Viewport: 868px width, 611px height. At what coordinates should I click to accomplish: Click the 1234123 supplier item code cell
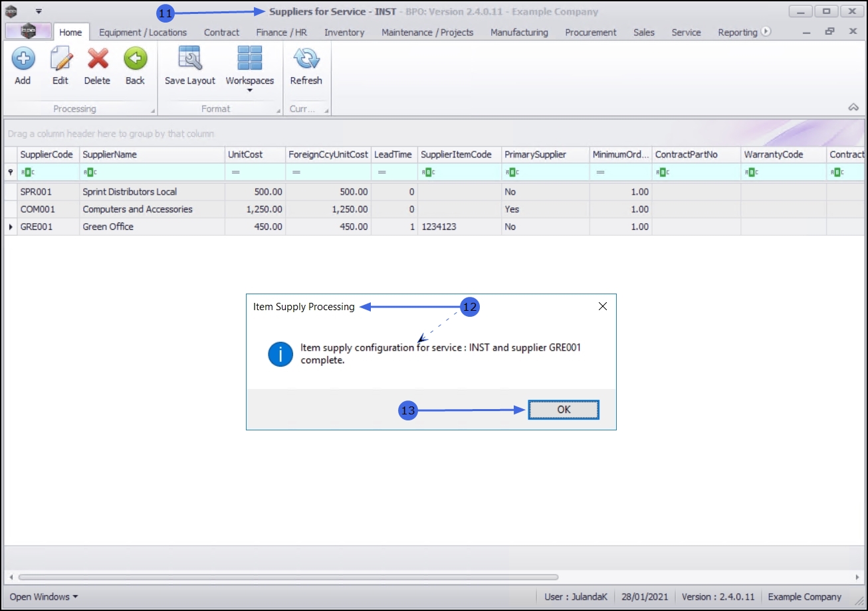tap(459, 226)
